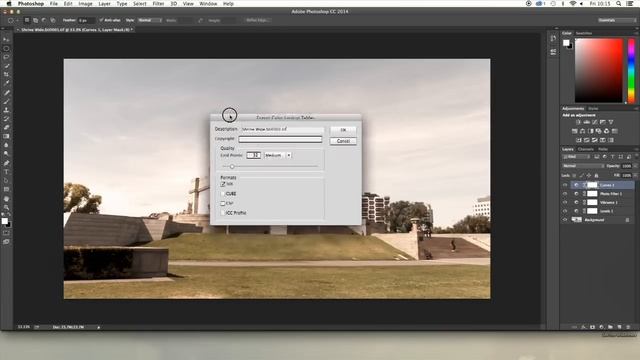Open the Apple menu
Screen dimensions: 640x360
pyautogui.click(x=9, y=4)
